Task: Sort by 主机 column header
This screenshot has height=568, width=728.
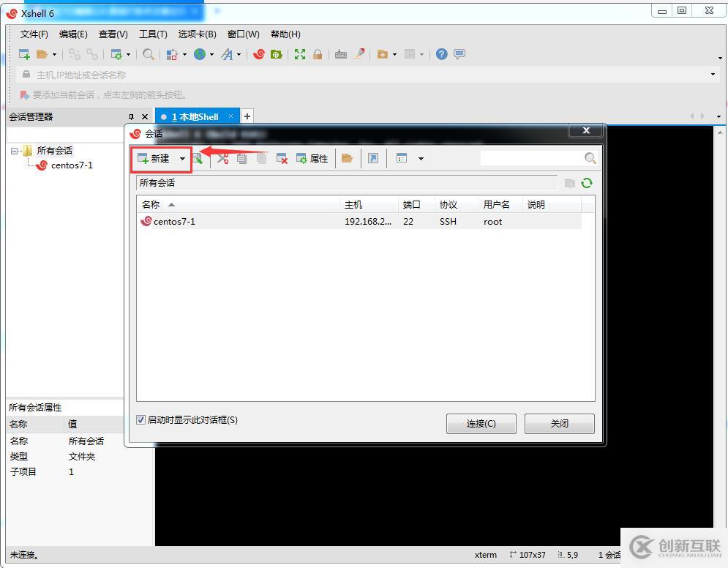Action: 369,204
